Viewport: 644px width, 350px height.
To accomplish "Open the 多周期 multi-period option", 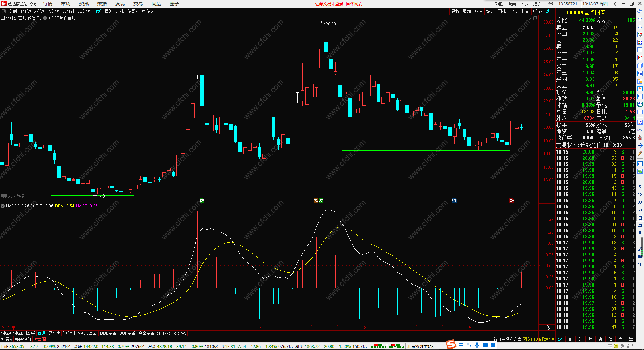I will [133, 11].
